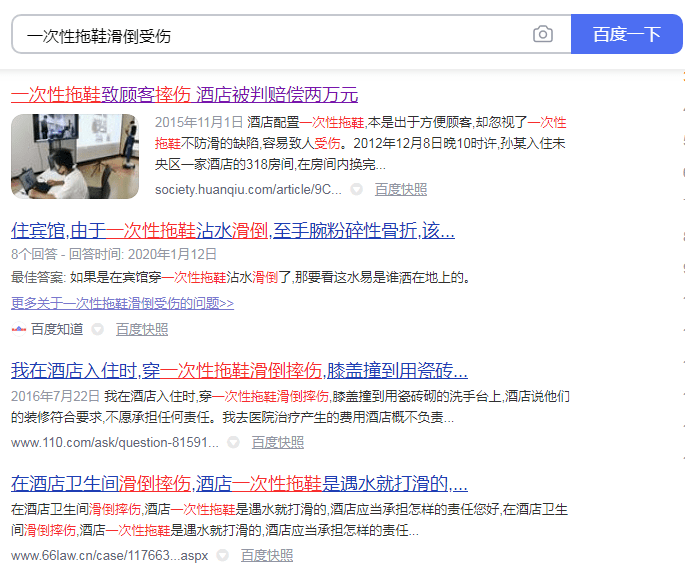Focus the search box containing 一次性拖鞋滑倒受伤
This screenshot has width=685, height=580.
270,35
